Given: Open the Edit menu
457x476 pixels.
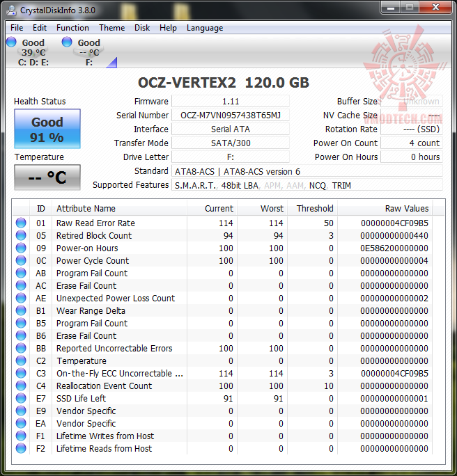Looking at the screenshot, I should pyautogui.click(x=40, y=28).
